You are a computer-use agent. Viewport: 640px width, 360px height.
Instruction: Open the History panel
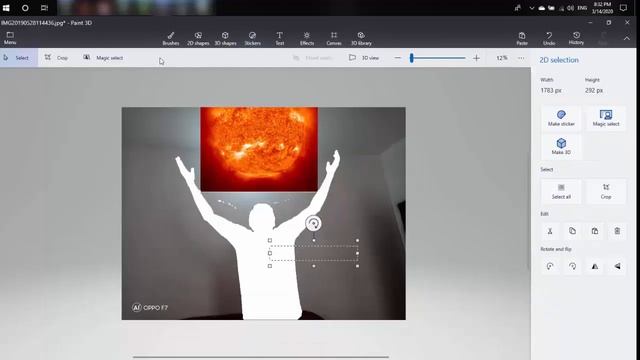[576, 38]
